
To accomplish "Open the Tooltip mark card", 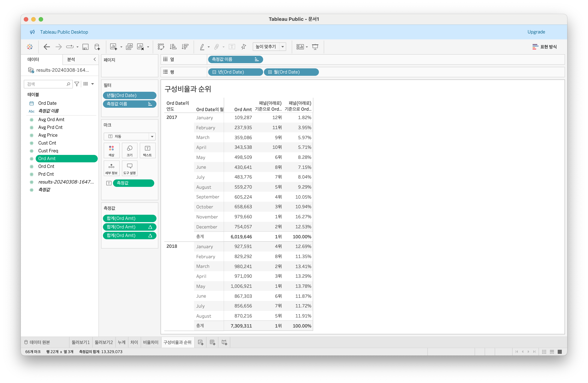I will click(x=130, y=168).
